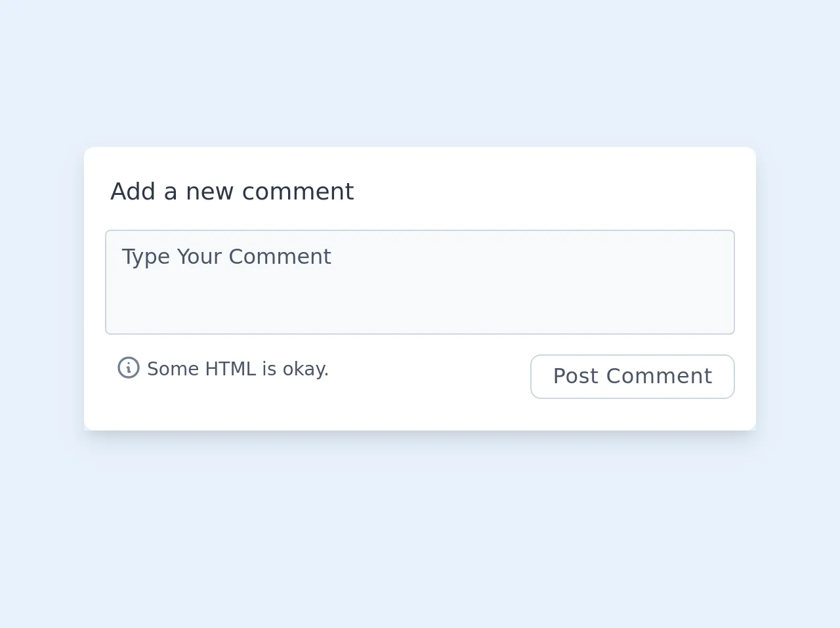This screenshot has height=628, width=840.
Task: Click the "Comment" word on the post button
Action: (x=659, y=377)
